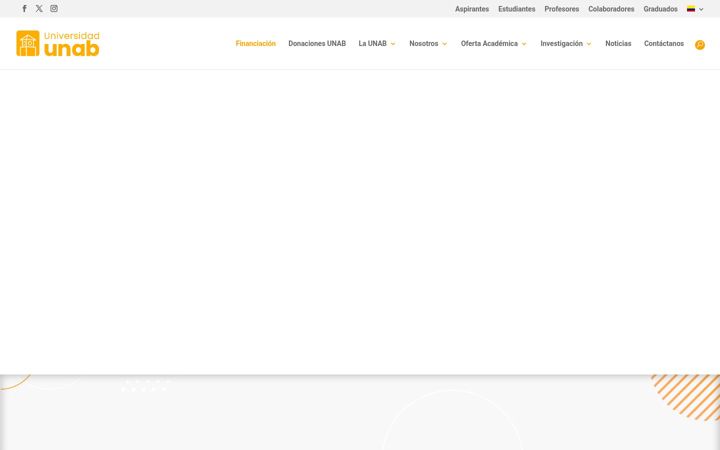Image resolution: width=720 pixels, height=450 pixels.
Task: Select Investigación in navigation
Action: (x=562, y=44)
